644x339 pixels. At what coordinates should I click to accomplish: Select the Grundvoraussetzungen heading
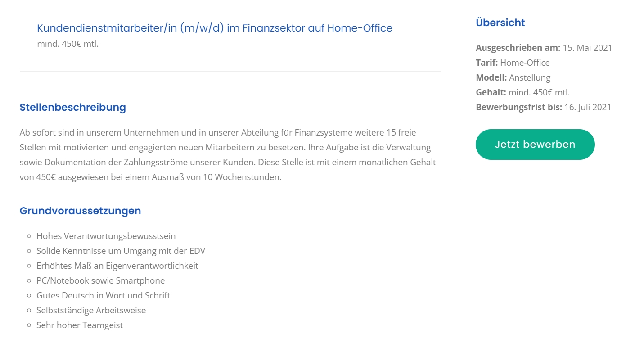81,211
